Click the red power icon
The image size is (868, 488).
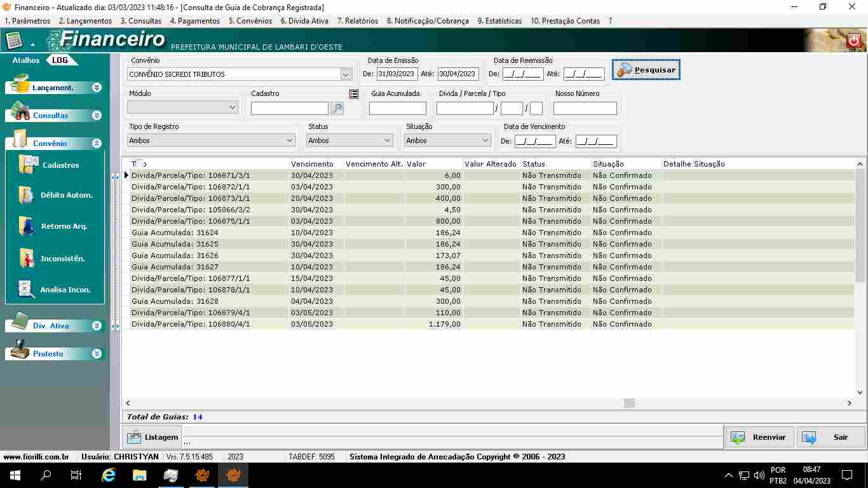click(853, 41)
